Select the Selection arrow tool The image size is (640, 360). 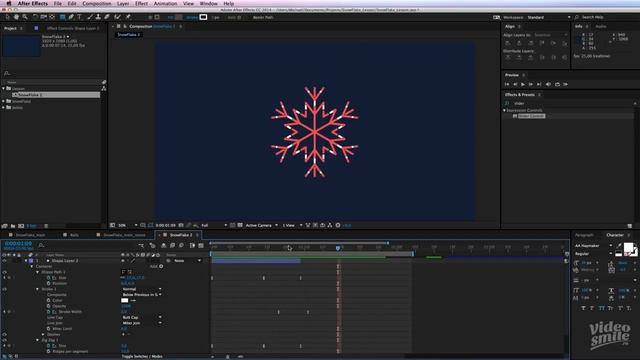pyautogui.click(x=7, y=17)
